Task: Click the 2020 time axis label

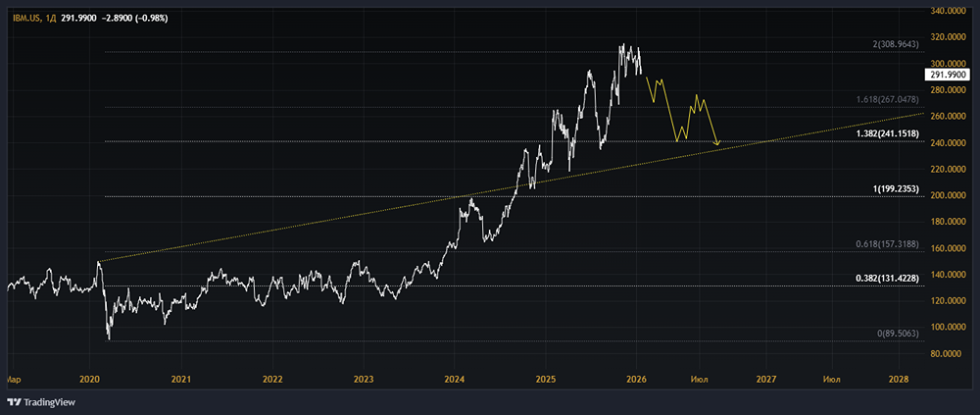Action: pyautogui.click(x=90, y=380)
